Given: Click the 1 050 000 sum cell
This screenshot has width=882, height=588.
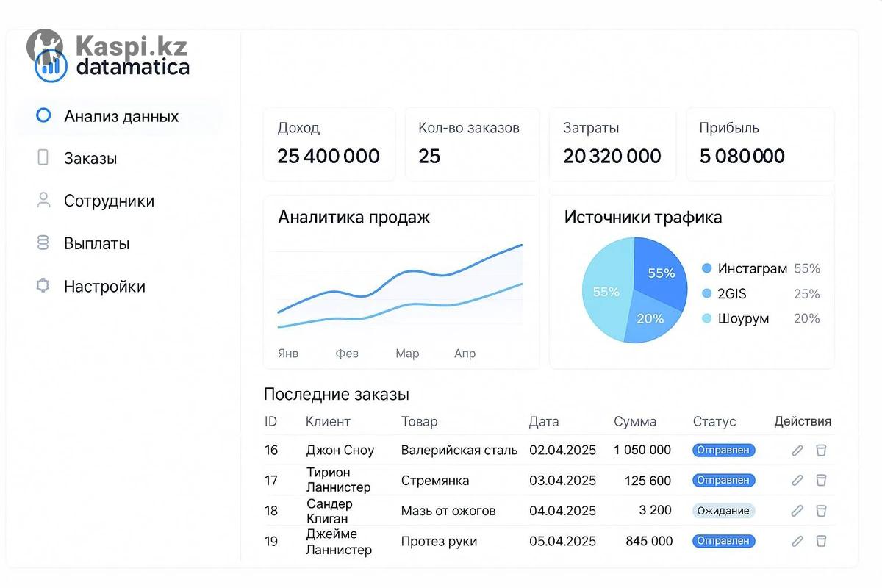Looking at the screenshot, I should point(642,450).
